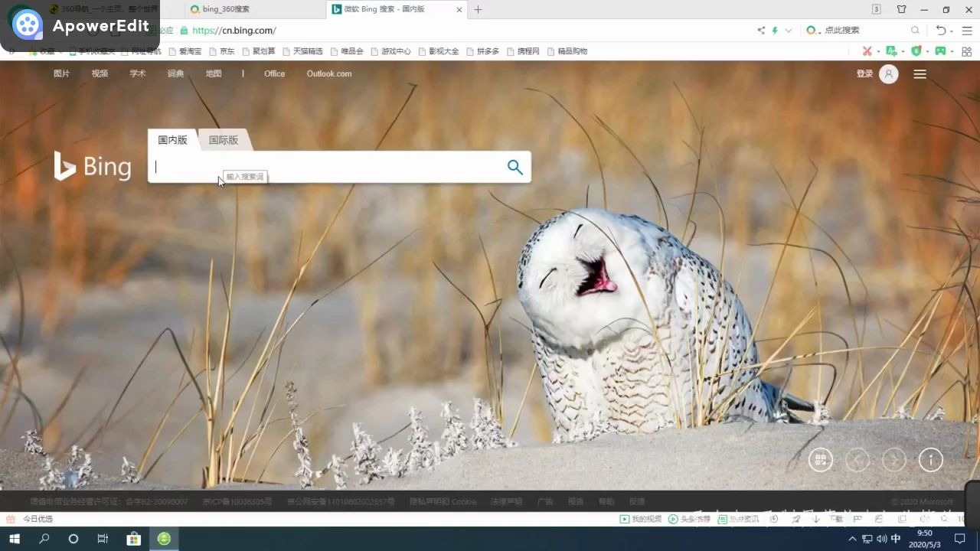Open 今日优选 in the status bar
980x551 pixels.
(x=31, y=519)
